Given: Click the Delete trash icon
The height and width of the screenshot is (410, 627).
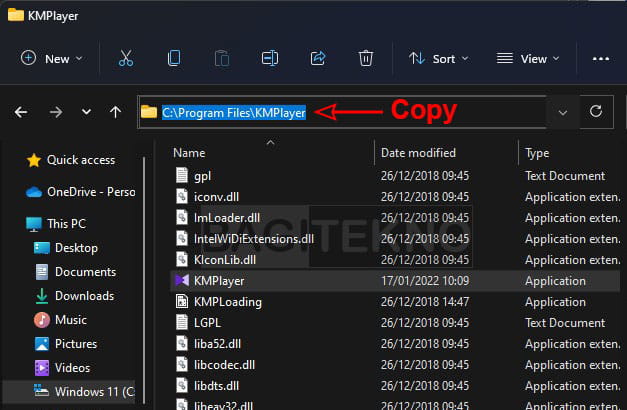Looking at the screenshot, I should tap(365, 58).
